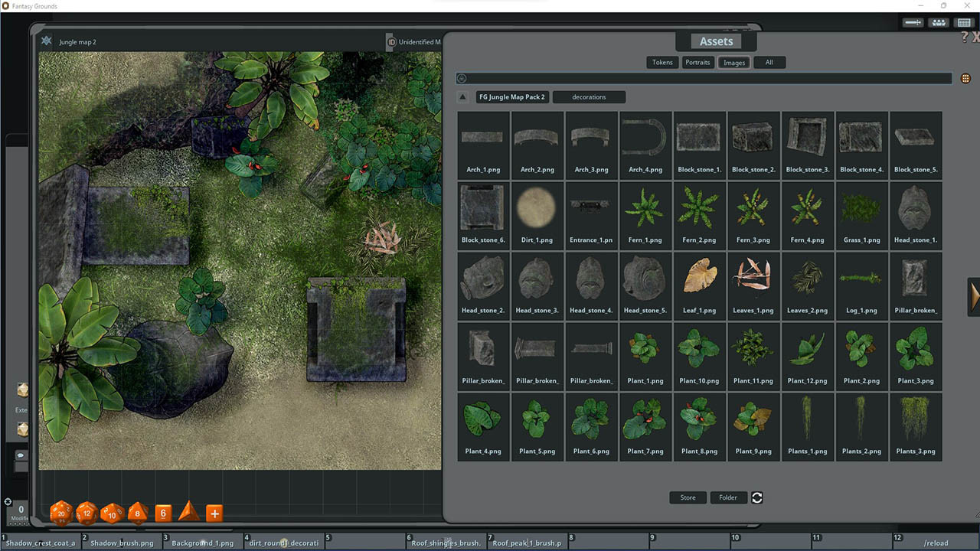Select Fern_4.png thumbnail
Viewport: 980px width, 551px height.
(x=808, y=216)
